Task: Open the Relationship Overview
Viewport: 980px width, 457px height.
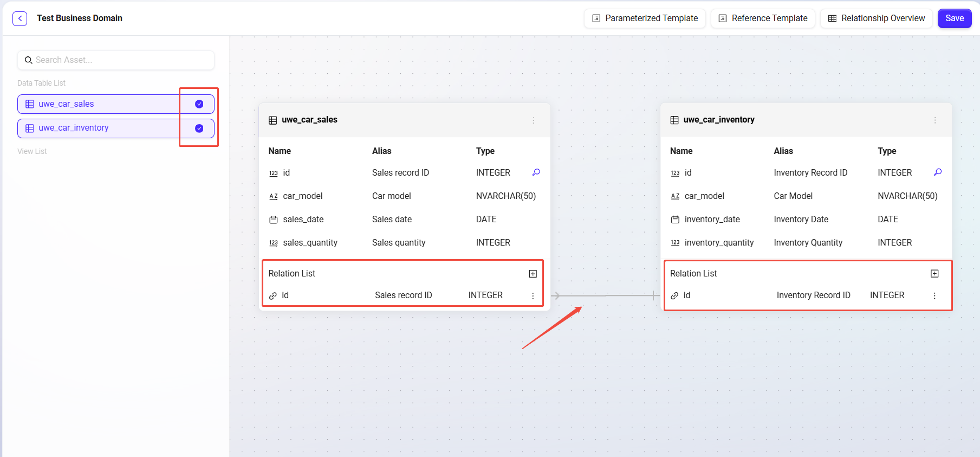Action: (877, 18)
